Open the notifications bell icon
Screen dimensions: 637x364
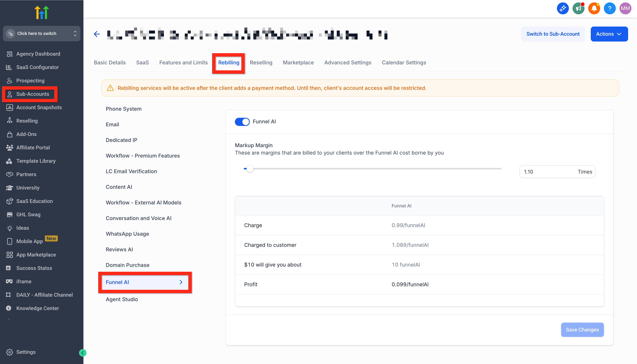click(x=594, y=9)
